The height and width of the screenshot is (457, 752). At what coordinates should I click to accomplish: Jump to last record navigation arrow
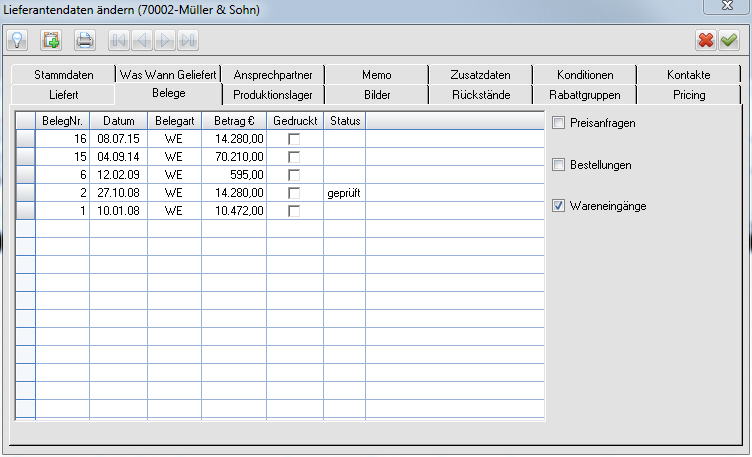pyautogui.click(x=188, y=40)
